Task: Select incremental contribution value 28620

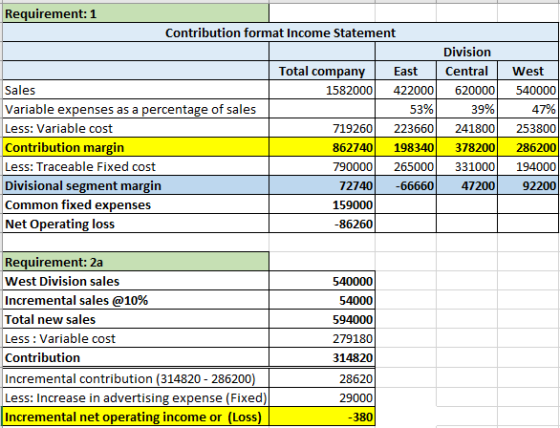Action: [x=322, y=378]
